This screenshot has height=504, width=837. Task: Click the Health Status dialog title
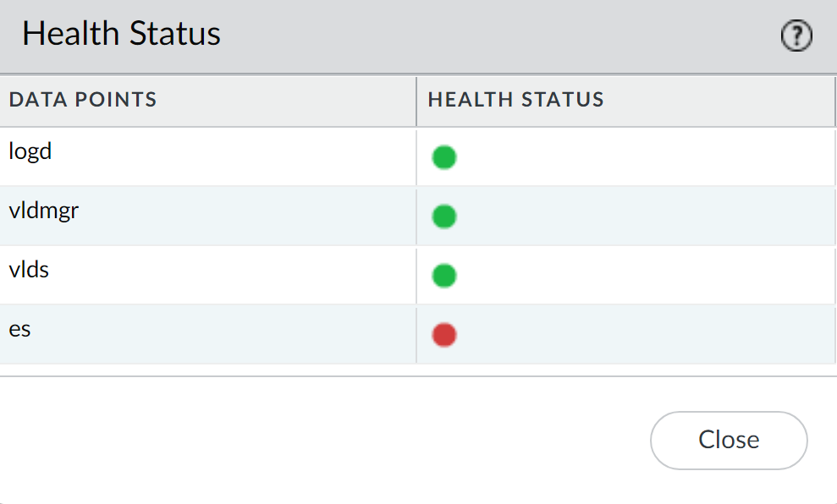pos(121,34)
